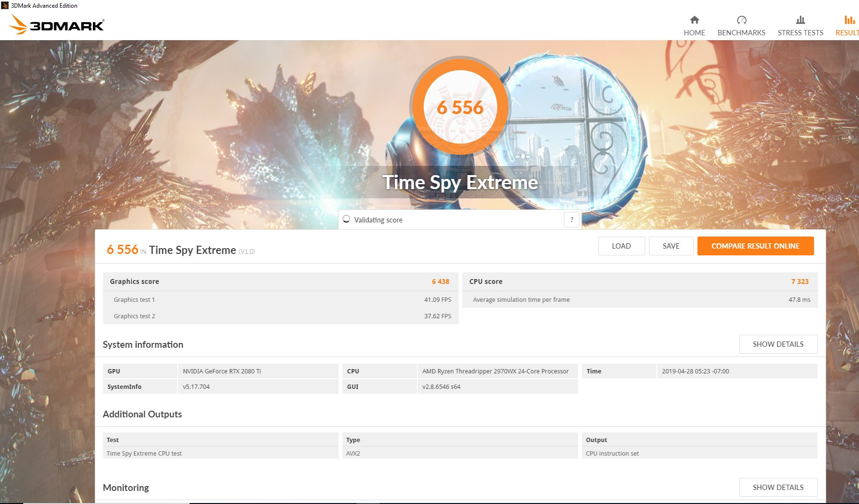Click the Graphics test 2 label
This screenshot has width=859, height=504.
(x=134, y=316)
